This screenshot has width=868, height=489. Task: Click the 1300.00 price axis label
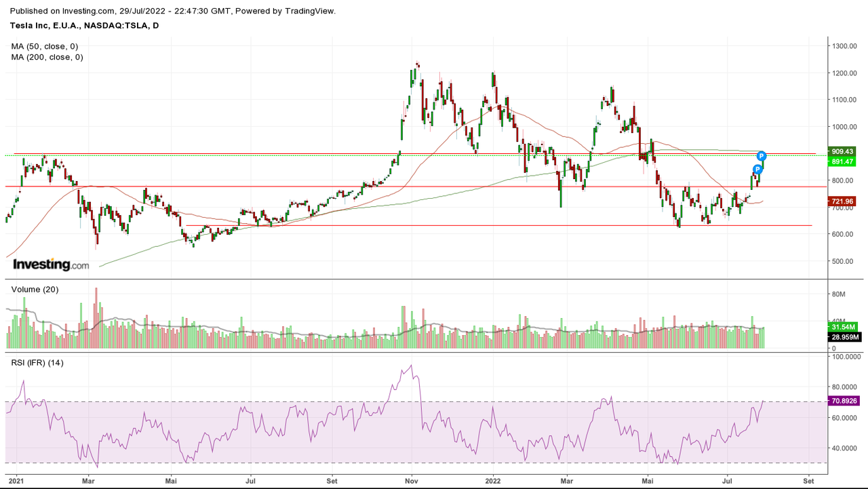[x=845, y=46]
